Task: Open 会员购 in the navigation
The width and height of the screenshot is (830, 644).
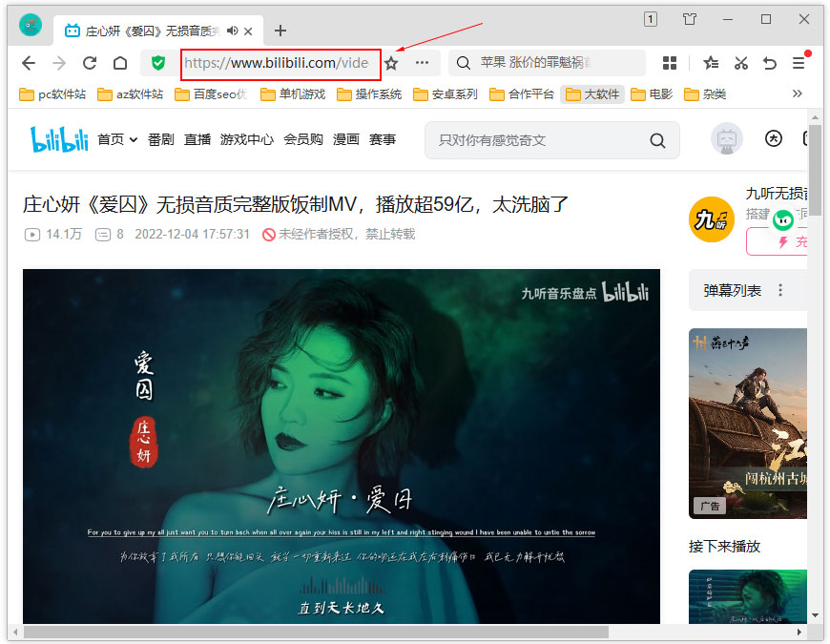Action: click(x=303, y=139)
